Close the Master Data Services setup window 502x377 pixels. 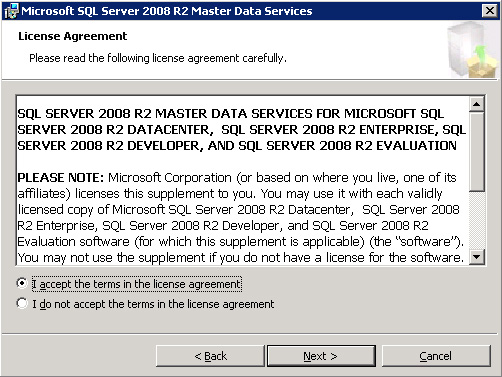pos(490,11)
